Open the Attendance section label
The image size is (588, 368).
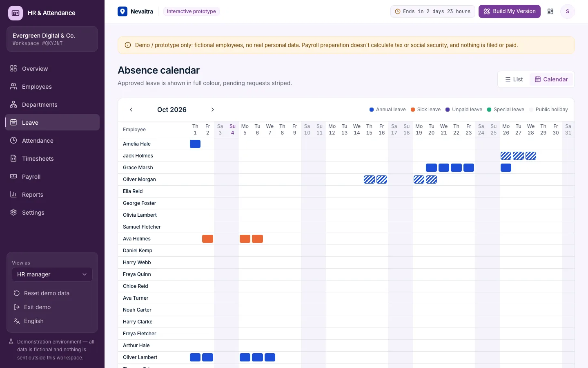(x=38, y=141)
